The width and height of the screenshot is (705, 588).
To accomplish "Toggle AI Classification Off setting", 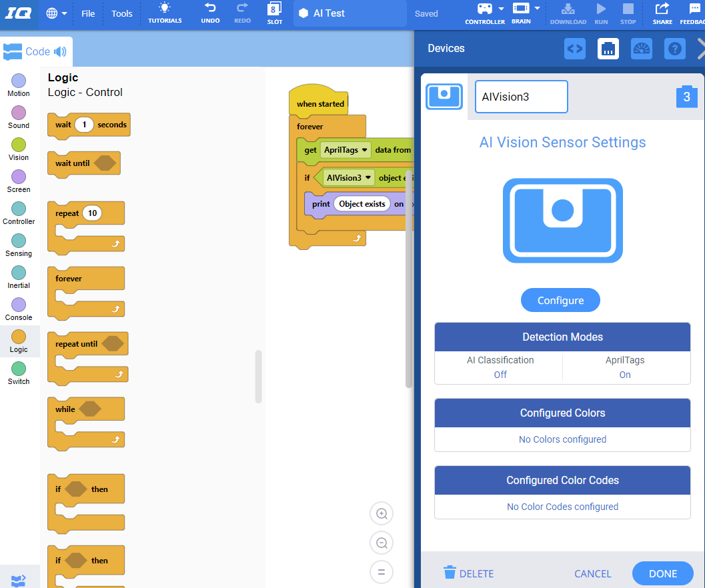I will click(x=500, y=375).
